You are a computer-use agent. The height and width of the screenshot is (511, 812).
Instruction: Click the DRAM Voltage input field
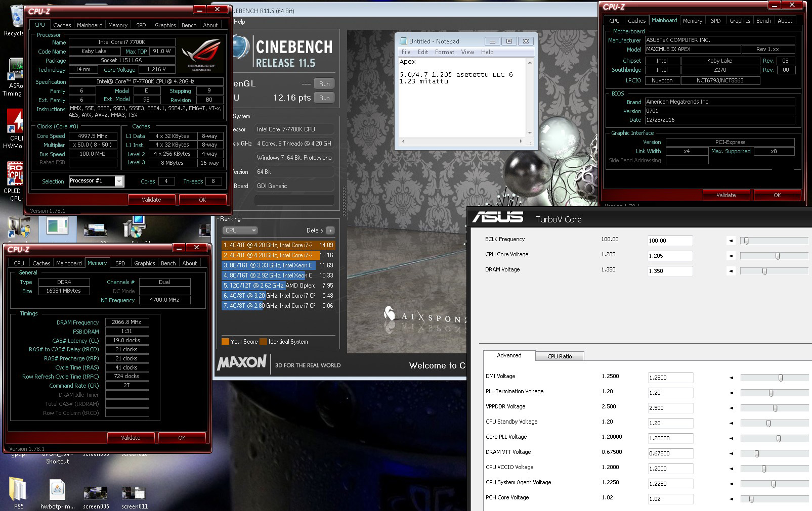tap(670, 271)
